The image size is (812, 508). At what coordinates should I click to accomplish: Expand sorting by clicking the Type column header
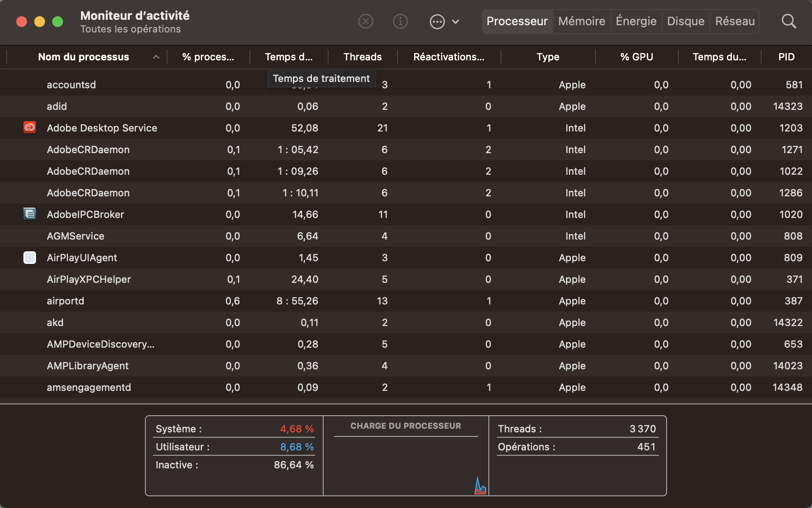548,57
